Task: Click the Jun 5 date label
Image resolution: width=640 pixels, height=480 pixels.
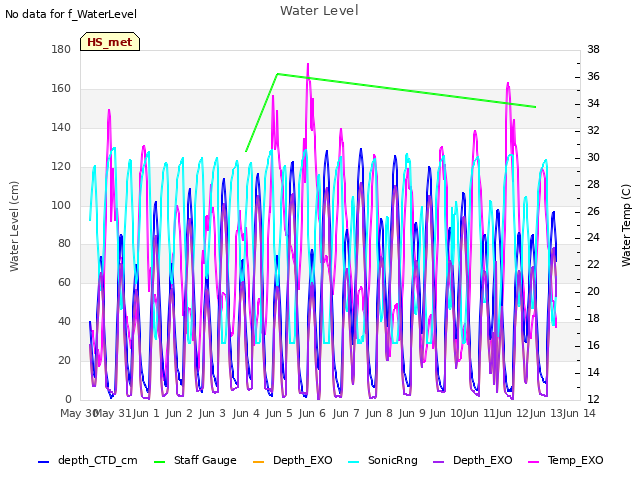Action: tap(279, 413)
